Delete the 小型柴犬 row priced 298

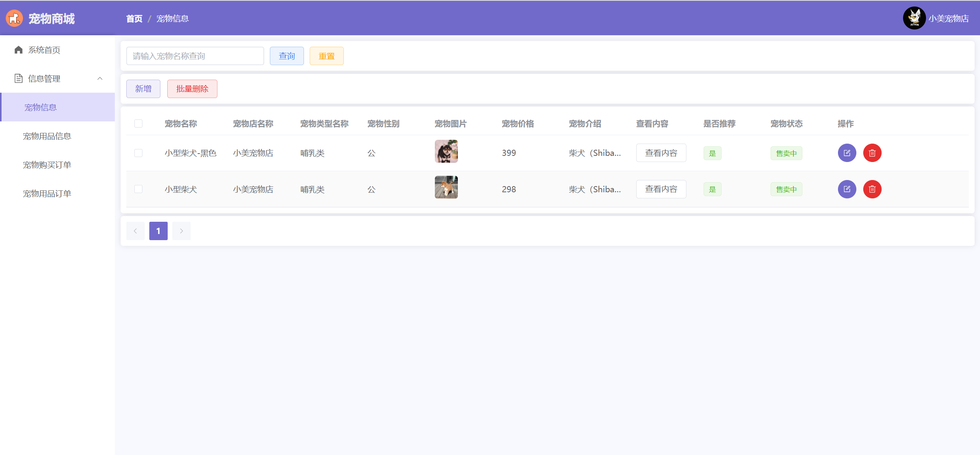click(872, 189)
